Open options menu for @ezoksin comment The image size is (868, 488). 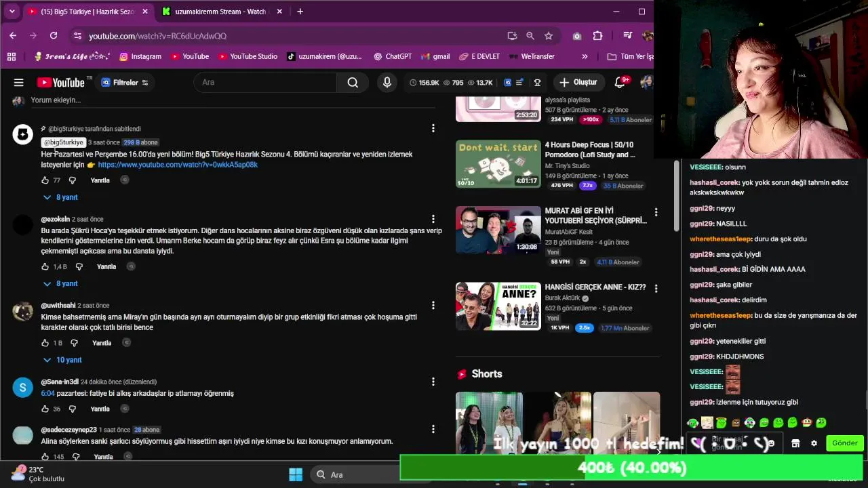click(433, 219)
